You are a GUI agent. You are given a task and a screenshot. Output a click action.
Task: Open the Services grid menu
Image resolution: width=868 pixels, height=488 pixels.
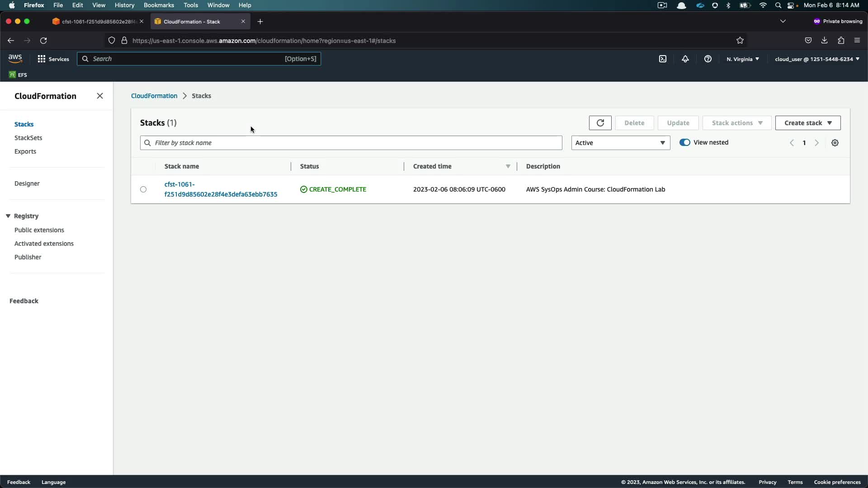point(53,59)
